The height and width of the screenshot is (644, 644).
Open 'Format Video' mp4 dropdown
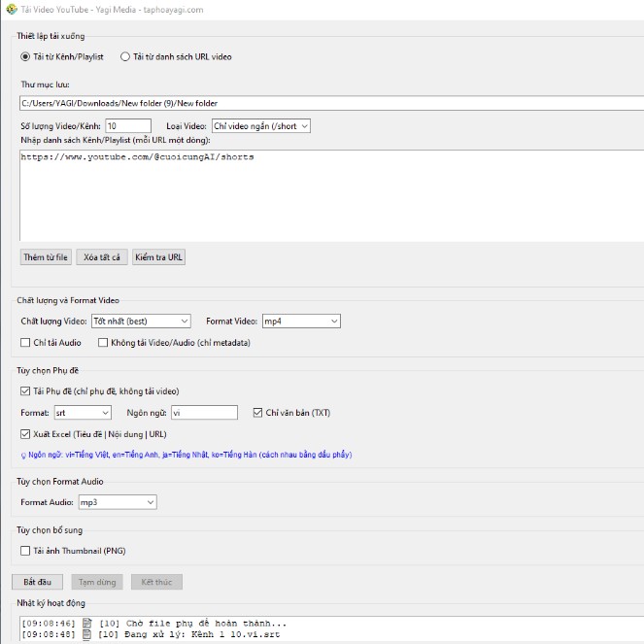(x=300, y=321)
